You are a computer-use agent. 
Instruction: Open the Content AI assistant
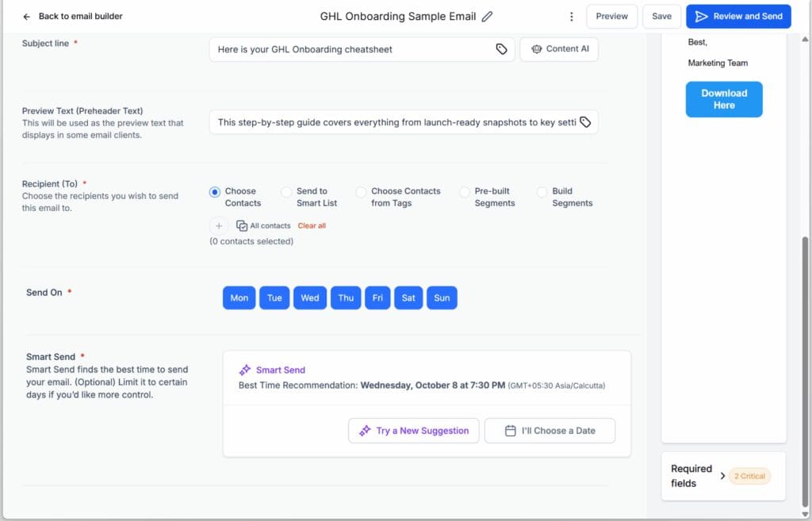click(559, 48)
